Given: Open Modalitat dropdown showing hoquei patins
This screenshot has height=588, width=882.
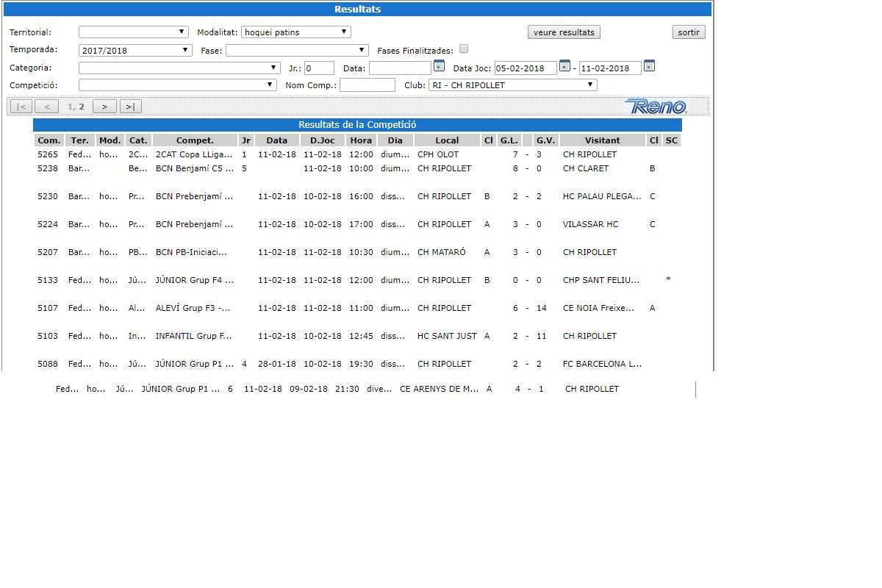Looking at the screenshot, I should pyautogui.click(x=295, y=32).
